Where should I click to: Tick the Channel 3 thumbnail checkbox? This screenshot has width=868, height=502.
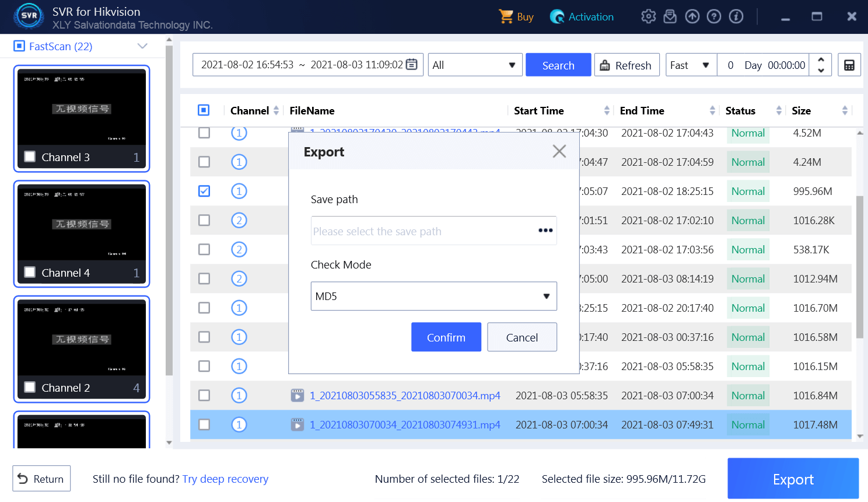click(30, 156)
